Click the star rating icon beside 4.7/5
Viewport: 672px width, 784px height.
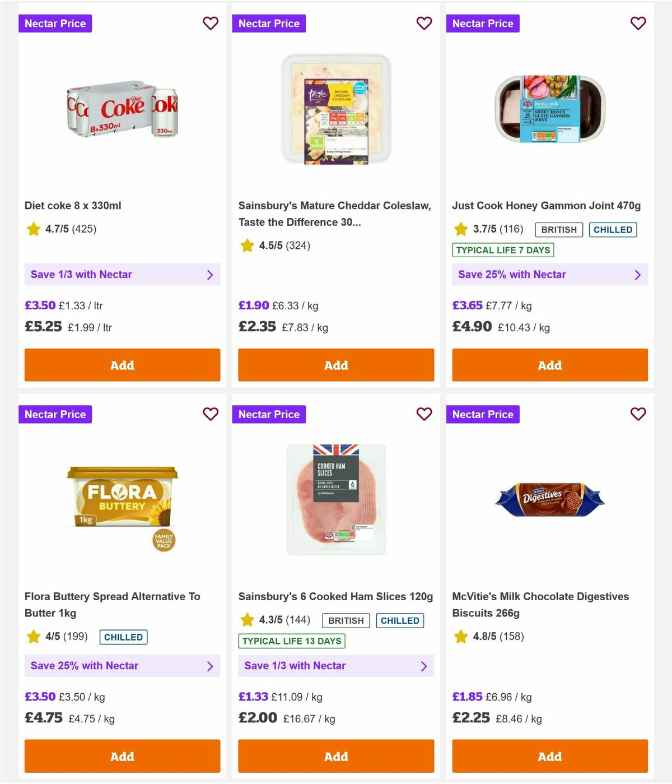pos(33,229)
